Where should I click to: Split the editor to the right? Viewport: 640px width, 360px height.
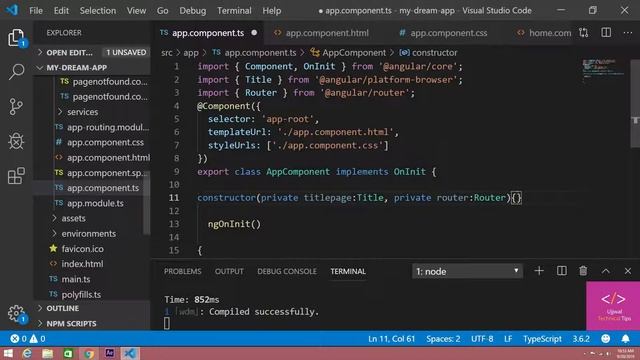(x=606, y=33)
